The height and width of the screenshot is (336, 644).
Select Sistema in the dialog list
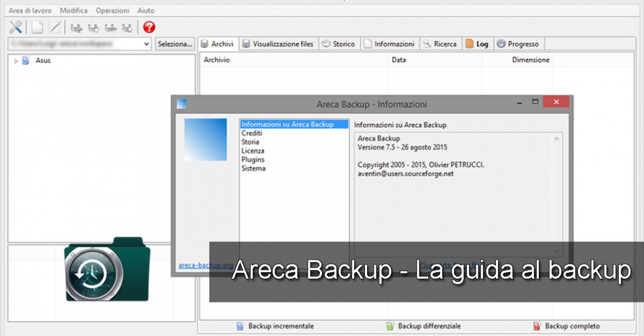coord(253,168)
